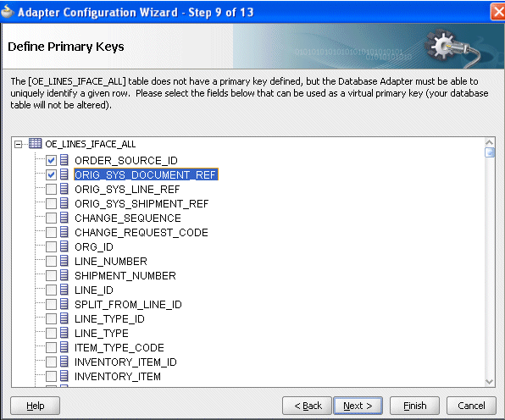
Task: Select the LINE_TYPE_ID column name
Action: tap(109, 319)
